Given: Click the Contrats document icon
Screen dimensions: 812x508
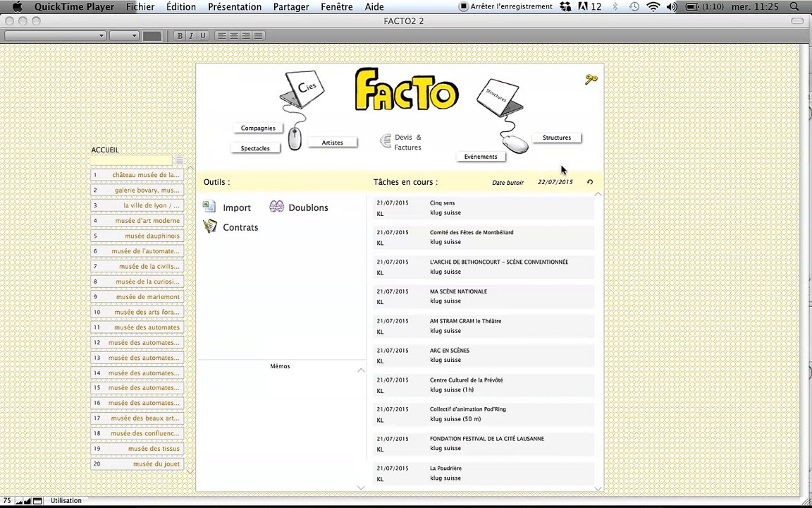Looking at the screenshot, I should coord(210,226).
